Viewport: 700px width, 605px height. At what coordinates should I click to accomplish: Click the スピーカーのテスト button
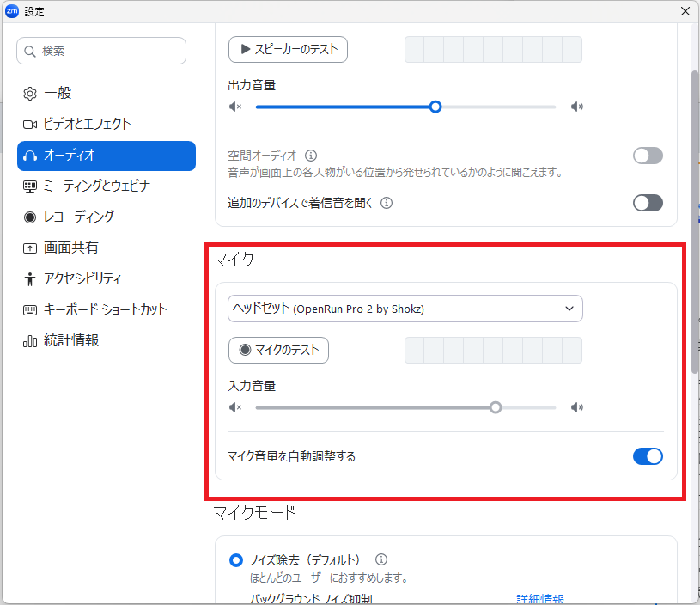point(288,50)
